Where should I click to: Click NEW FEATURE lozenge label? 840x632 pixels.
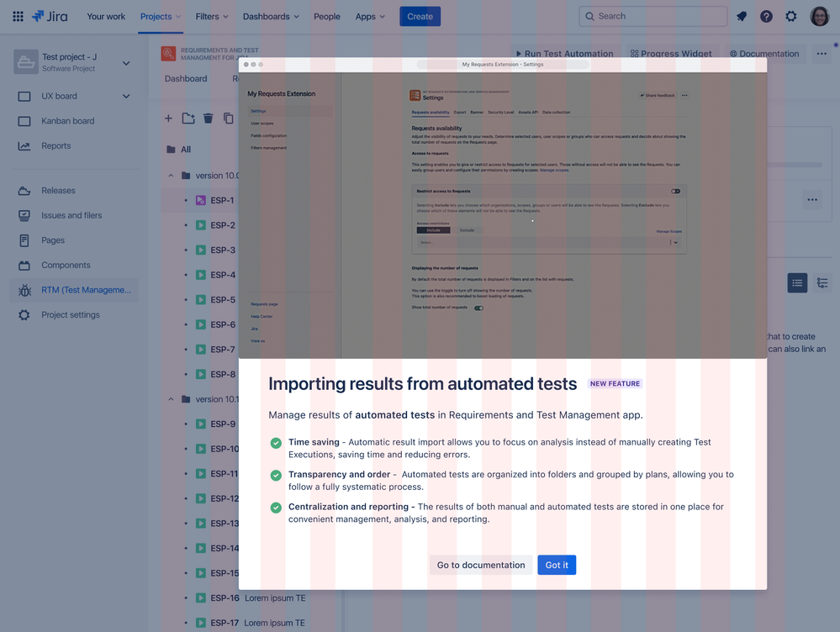(615, 383)
